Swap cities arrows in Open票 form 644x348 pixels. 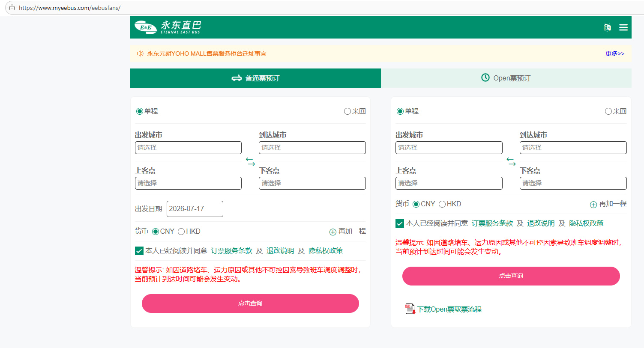511,161
